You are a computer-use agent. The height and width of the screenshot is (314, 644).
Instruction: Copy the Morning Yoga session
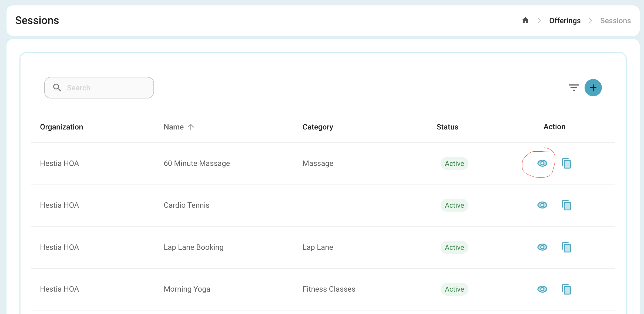[x=566, y=289]
